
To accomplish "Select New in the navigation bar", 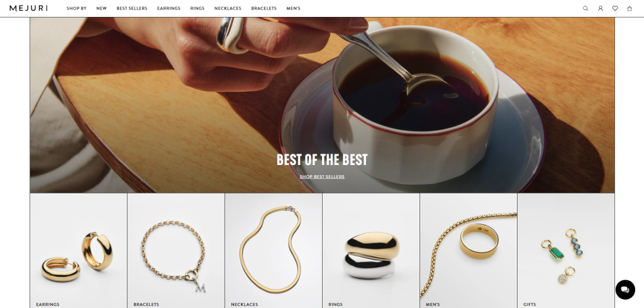I will click(x=101, y=8).
